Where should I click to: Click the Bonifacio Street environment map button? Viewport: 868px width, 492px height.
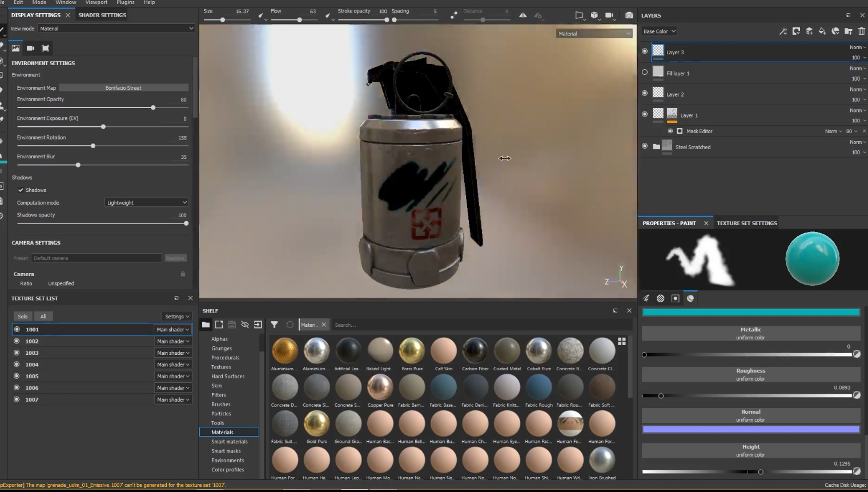123,87
